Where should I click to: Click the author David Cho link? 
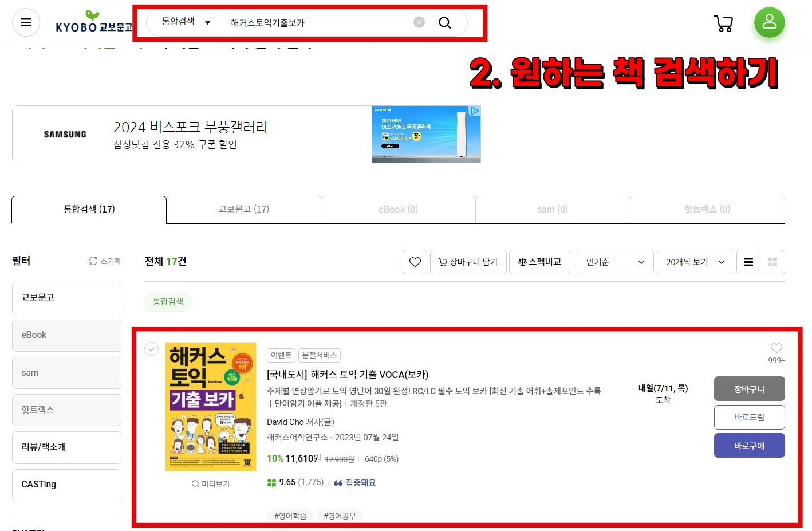285,422
